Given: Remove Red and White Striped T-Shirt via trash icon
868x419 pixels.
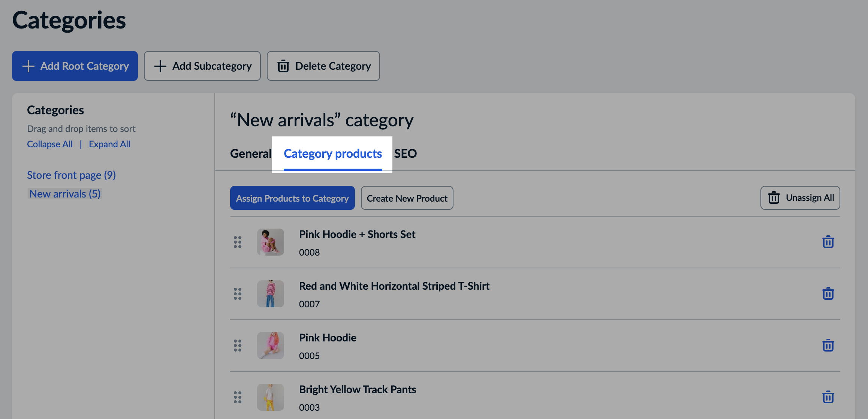Looking at the screenshot, I should (828, 294).
